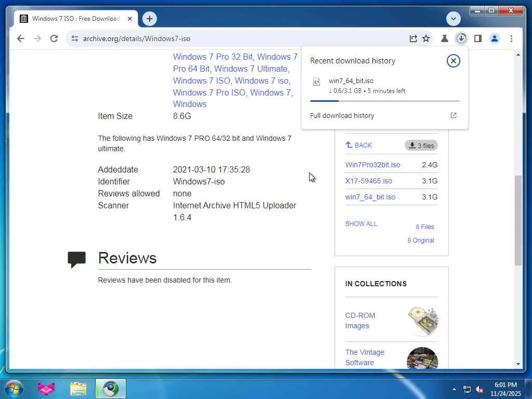Click the BACK link in download options
This screenshot has width=532, height=399.
pyautogui.click(x=358, y=145)
